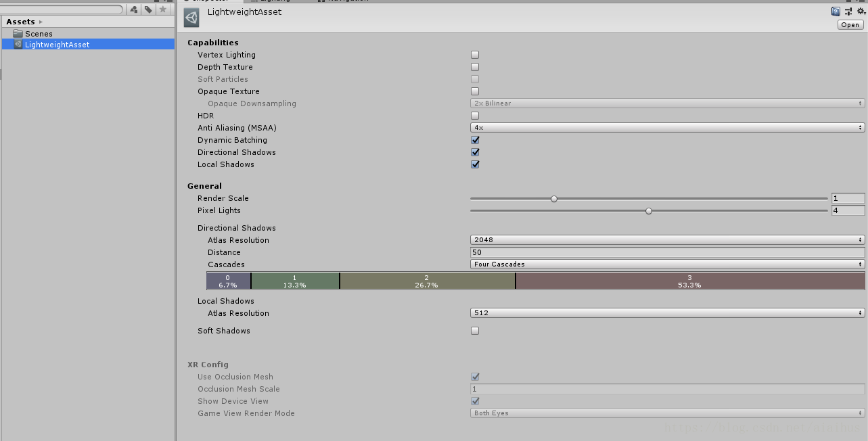Viewport: 868px width, 441px height.
Task: Uncheck Directional Shadows under Capabilities
Action: point(475,152)
